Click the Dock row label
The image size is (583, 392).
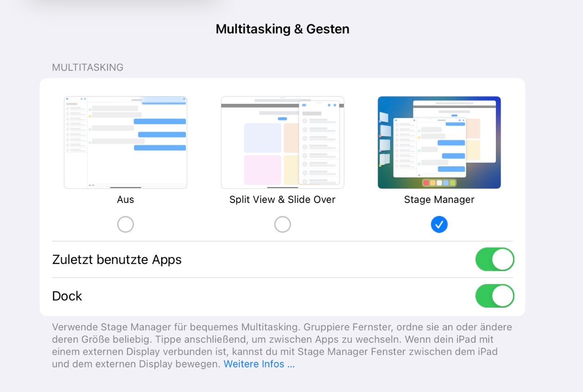[67, 296]
